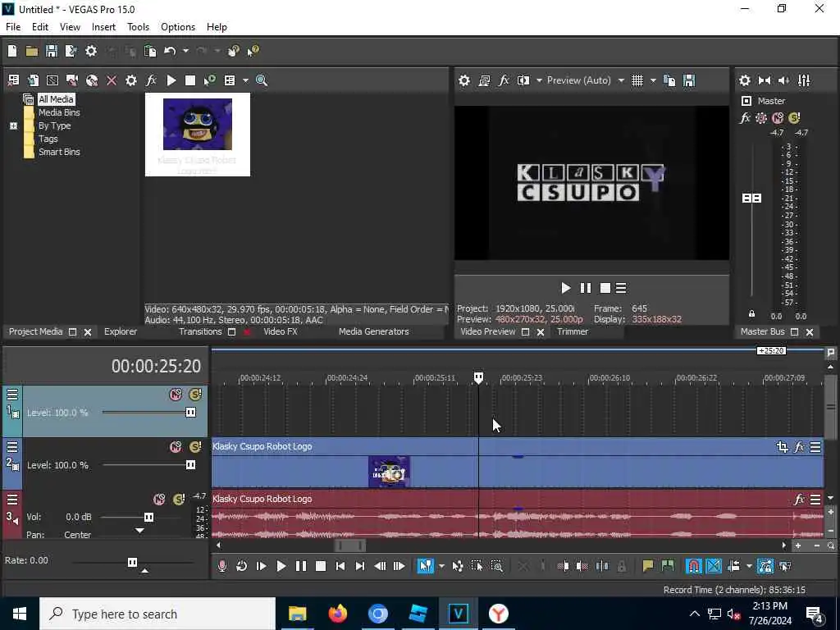This screenshot has width=840, height=630.
Task: Click the Import Media icon in Project Media
Action: click(x=13, y=80)
